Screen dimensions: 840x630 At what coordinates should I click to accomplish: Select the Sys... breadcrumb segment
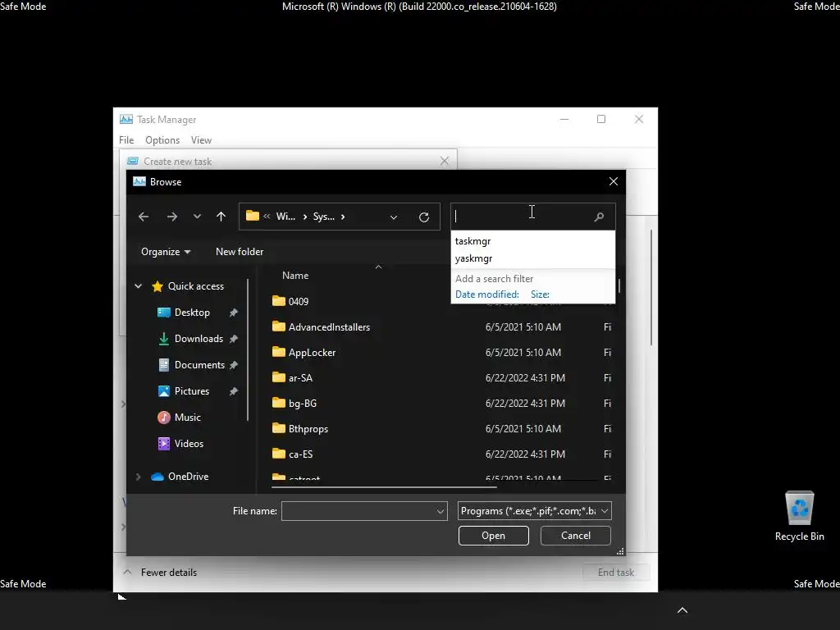pyautogui.click(x=323, y=217)
